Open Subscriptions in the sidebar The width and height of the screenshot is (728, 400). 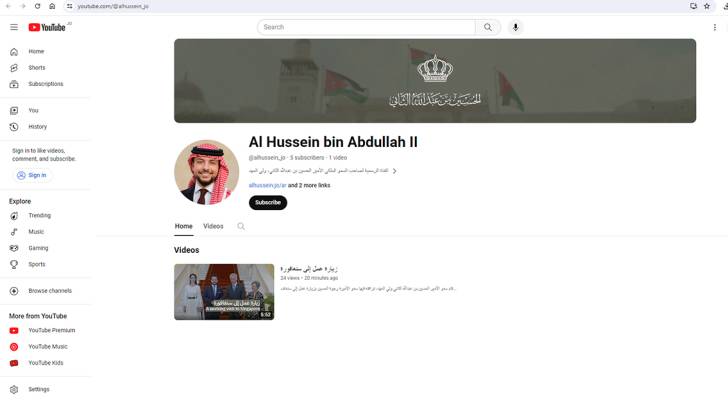(x=45, y=84)
